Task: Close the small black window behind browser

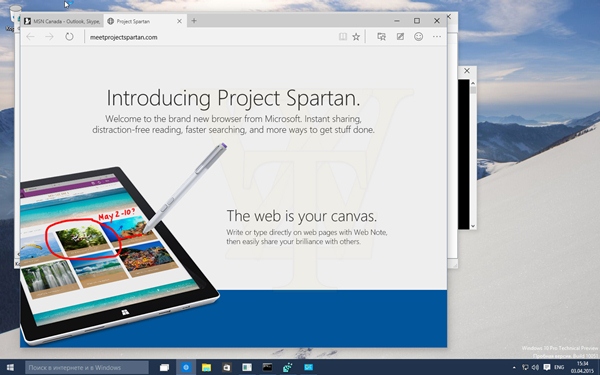Action: click(467, 71)
